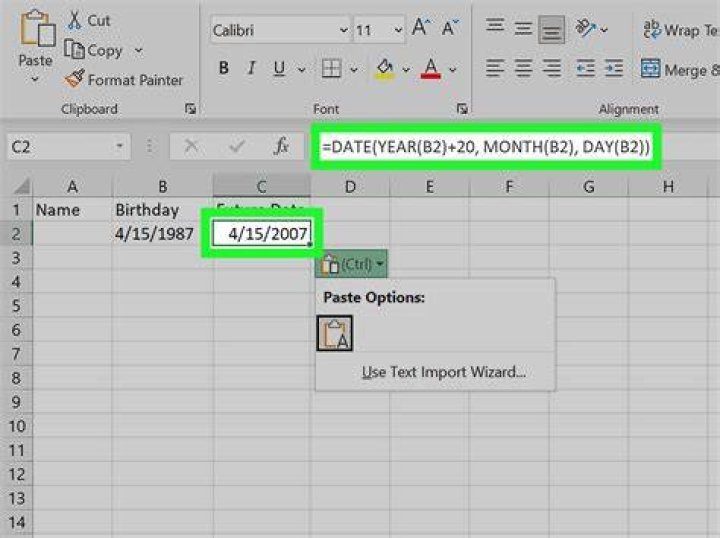
Task: Select column H header
Action: [668, 187]
